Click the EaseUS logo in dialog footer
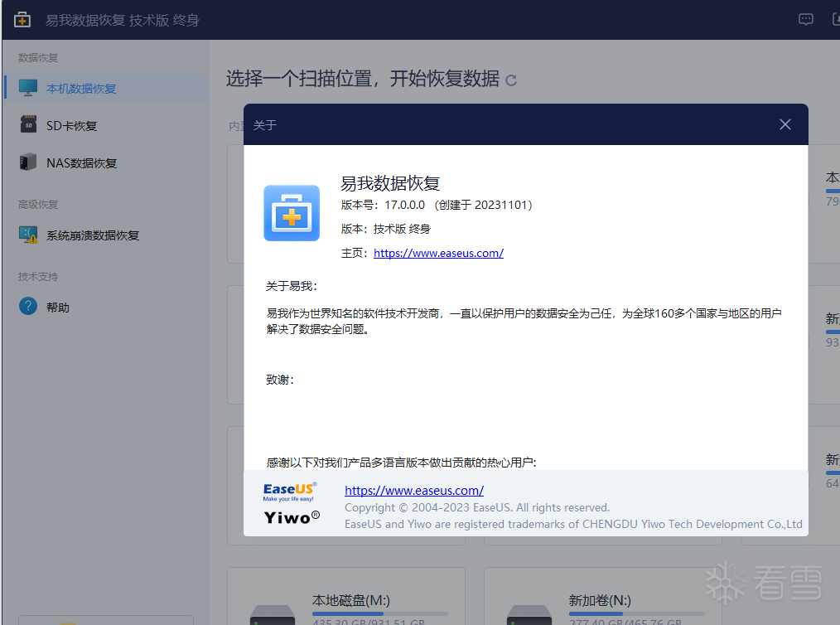The image size is (840, 625). pyautogui.click(x=289, y=491)
